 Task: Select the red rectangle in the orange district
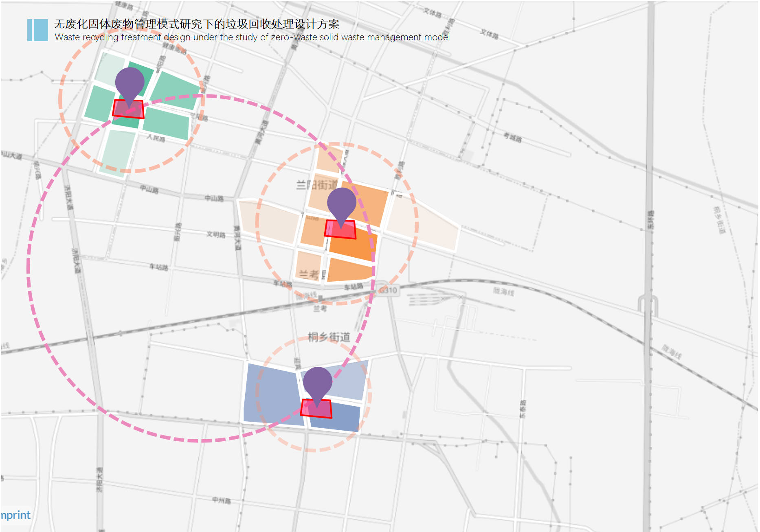[340, 230]
